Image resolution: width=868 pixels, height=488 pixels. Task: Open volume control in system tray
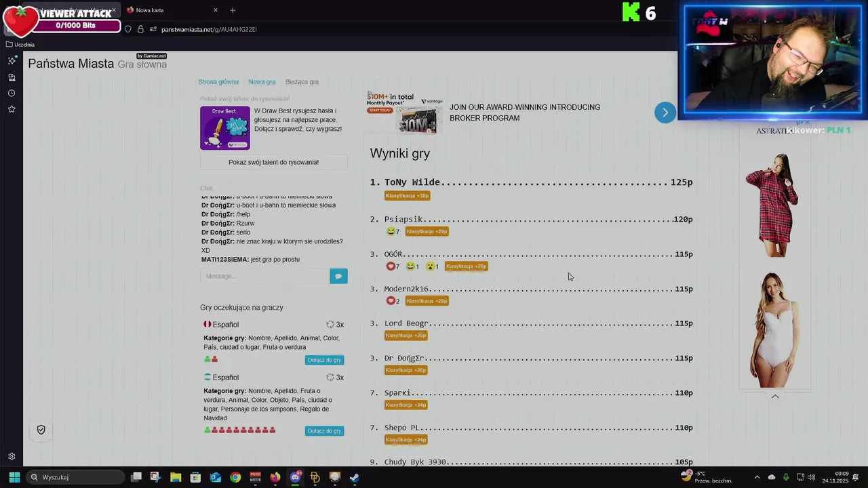[x=812, y=477]
